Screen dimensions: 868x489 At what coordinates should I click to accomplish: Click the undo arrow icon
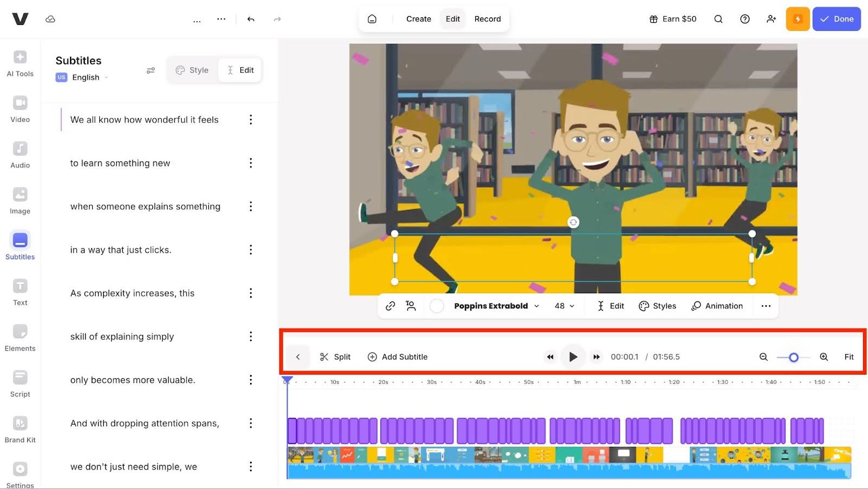point(251,19)
